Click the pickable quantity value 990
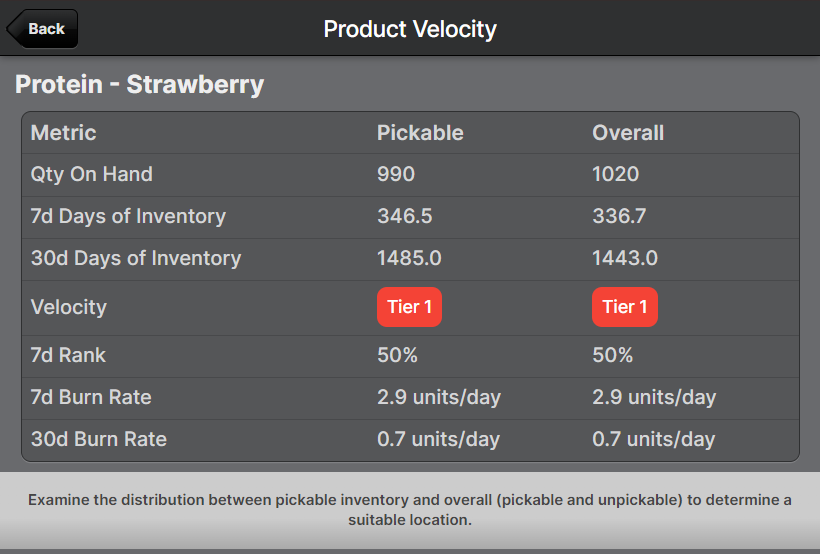820x554 pixels. (396, 174)
